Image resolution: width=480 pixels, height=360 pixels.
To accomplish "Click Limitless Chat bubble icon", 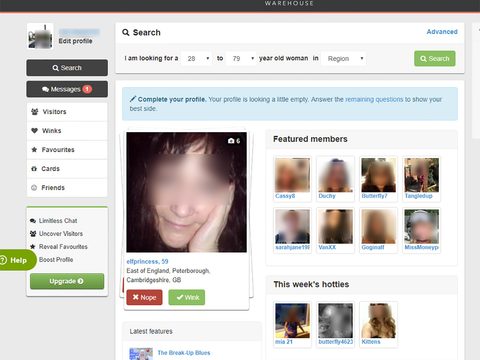I will click(x=33, y=221).
